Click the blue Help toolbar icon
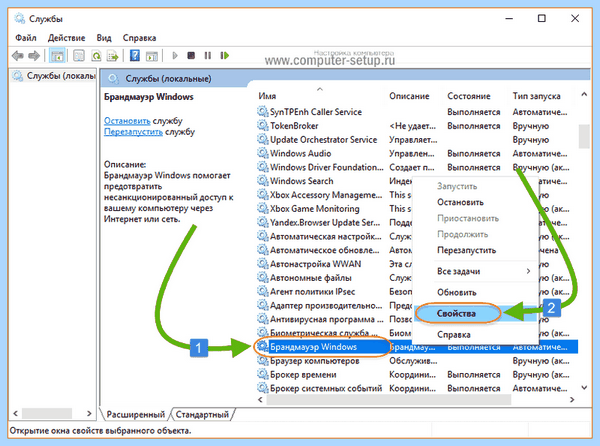600x446 pixels. tap(135, 56)
